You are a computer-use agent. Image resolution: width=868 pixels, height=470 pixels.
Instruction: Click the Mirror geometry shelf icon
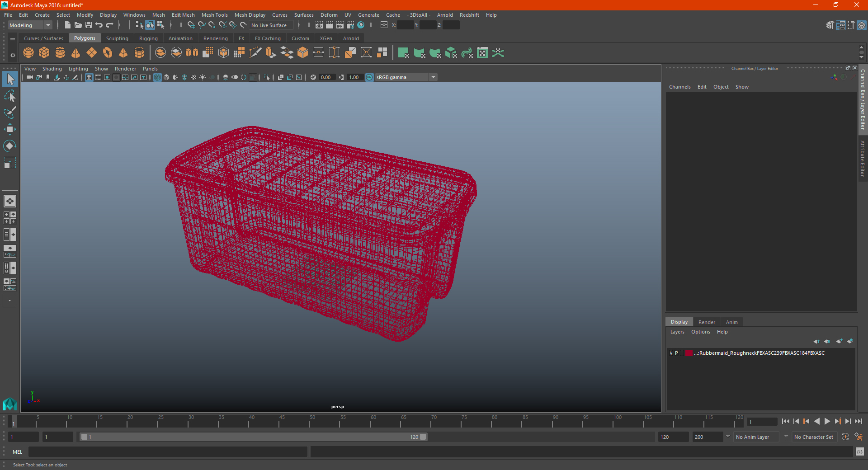coord(192,53)
